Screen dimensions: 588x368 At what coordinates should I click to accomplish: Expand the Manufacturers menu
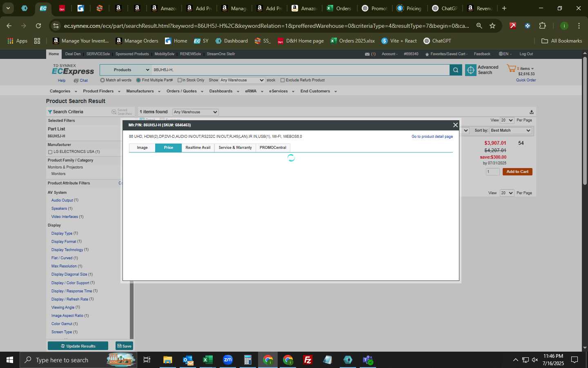click(143, 91)
